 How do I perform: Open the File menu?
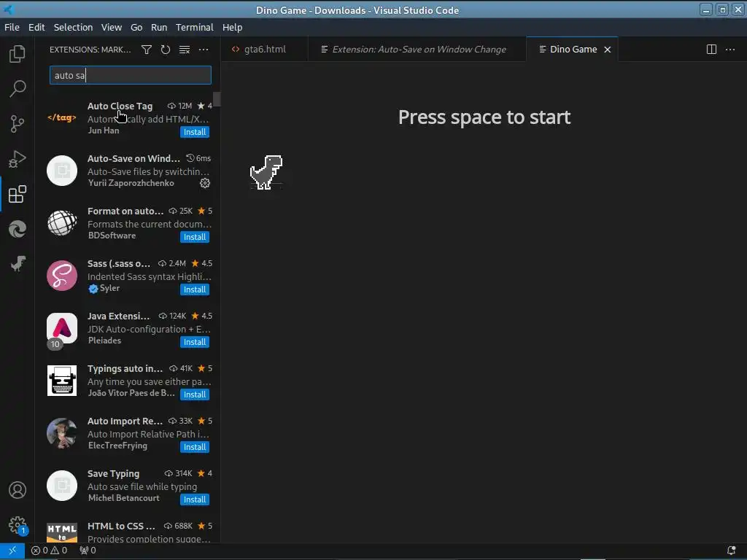coord(12,27)
